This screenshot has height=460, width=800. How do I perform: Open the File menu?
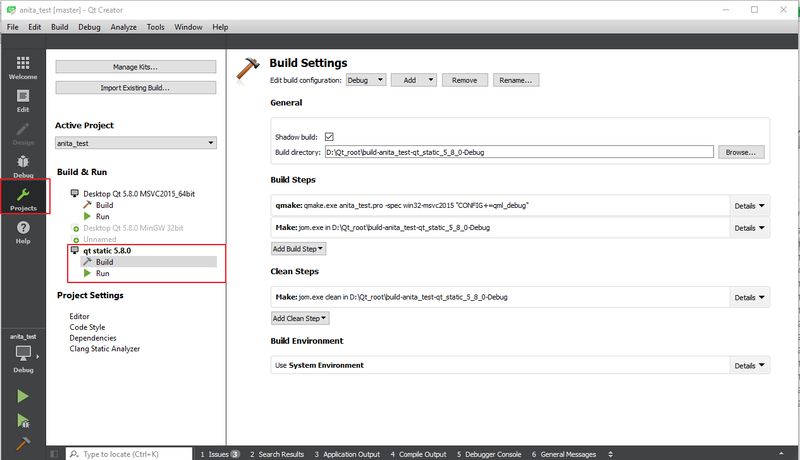tap(13, 27)
